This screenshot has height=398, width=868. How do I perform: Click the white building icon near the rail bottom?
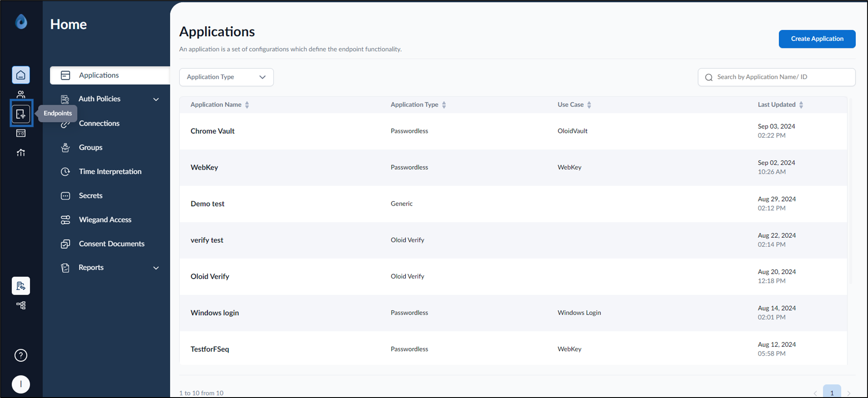[21, 286]
